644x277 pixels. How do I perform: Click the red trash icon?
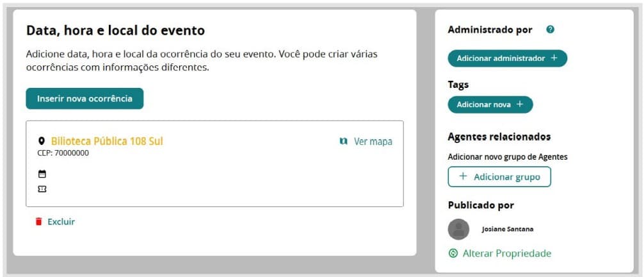point(38,222)
